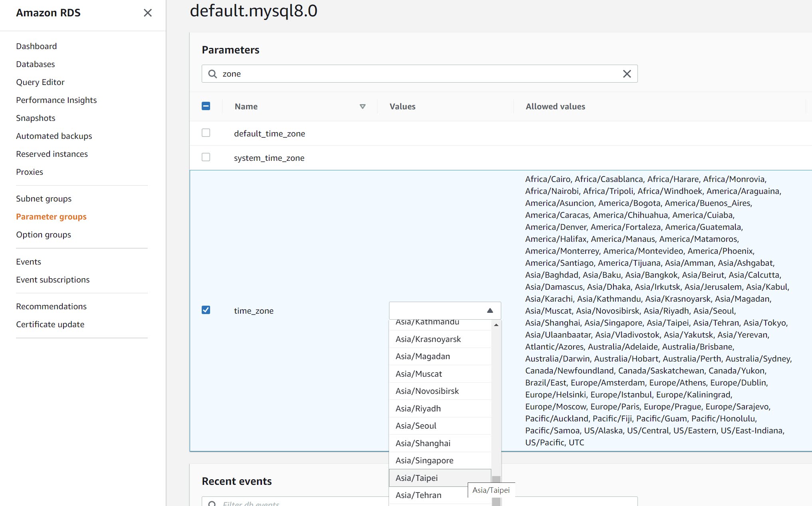Open Certificate update link

click(x=50, y=324)
